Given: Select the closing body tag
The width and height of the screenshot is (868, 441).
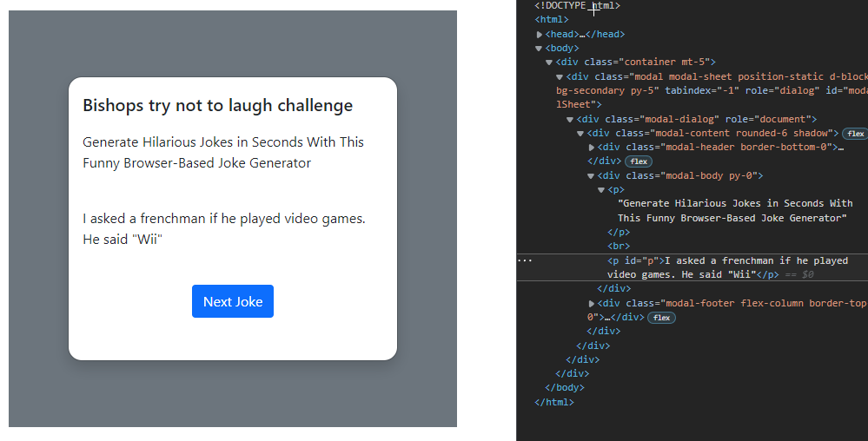Looking at the screenshot, I should pos(565,388).
